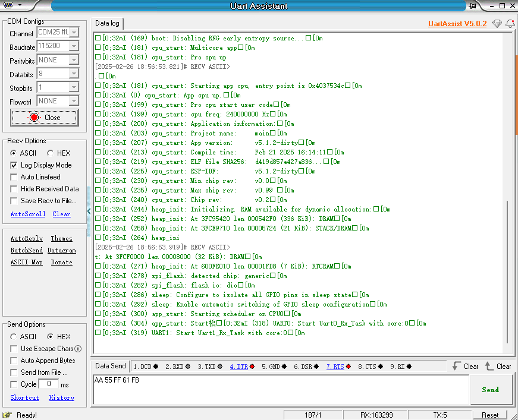Enable Cycle sending checkbox
Screen dimensions: 518x420
pyautogui.click(x=14, y=384)
